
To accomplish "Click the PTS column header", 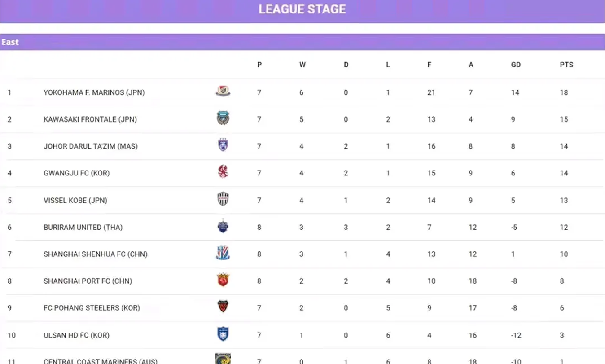I will point(566,65).
